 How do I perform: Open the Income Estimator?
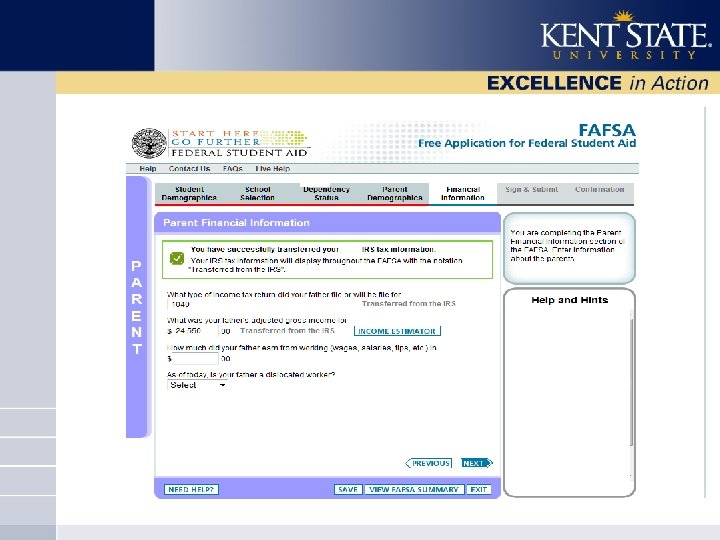(397, 331)
